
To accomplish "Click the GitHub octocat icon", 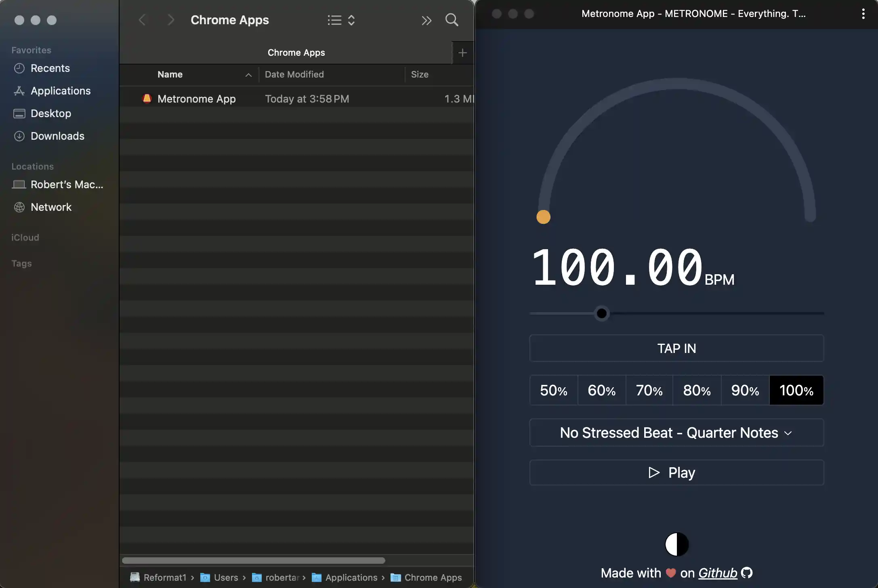I will 747,573.
